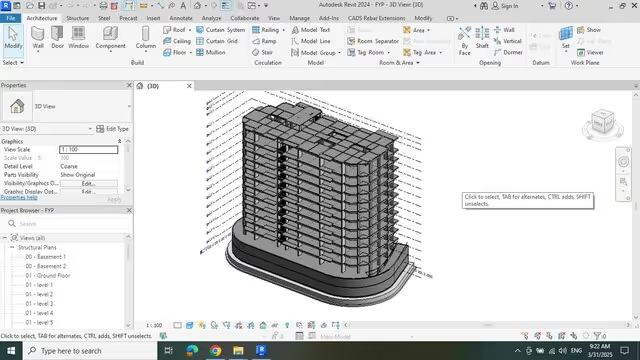Select the Tag Room tool
The width and height of the screenshot is (640, 360).
(x=366, y=52)
